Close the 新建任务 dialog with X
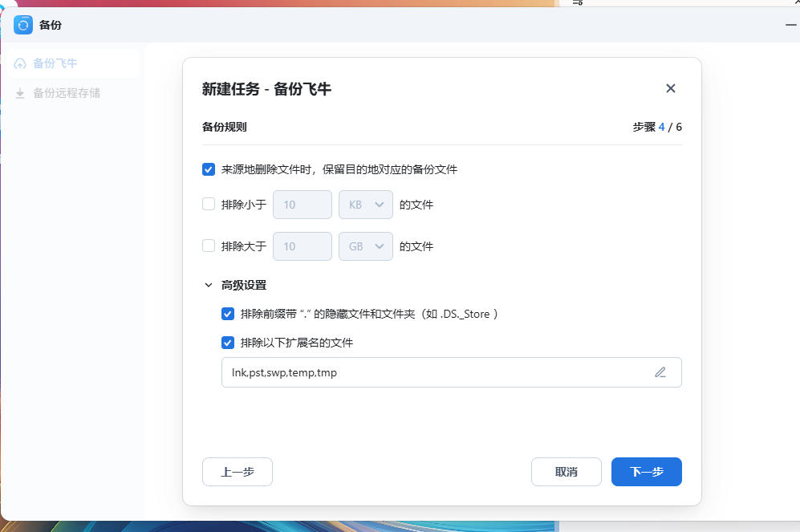The width and height of the screenshot is (800, 532). (x=671, y=88)
